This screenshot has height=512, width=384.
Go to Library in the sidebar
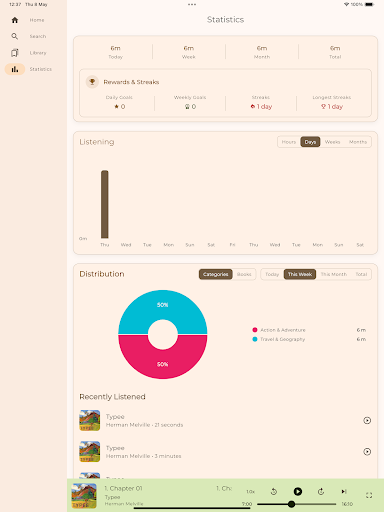28,53
